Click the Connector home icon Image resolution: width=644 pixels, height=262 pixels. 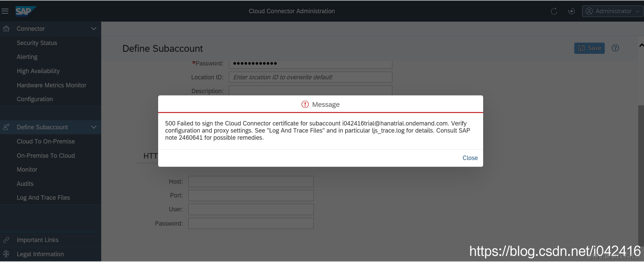point(6,29)
